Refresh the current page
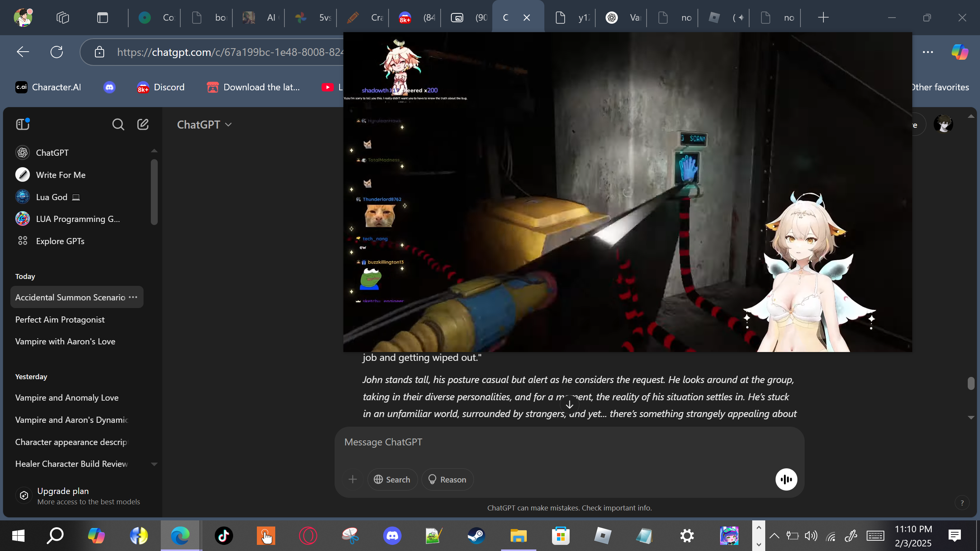This screenshot has height=551, width=980. (57, 52)
